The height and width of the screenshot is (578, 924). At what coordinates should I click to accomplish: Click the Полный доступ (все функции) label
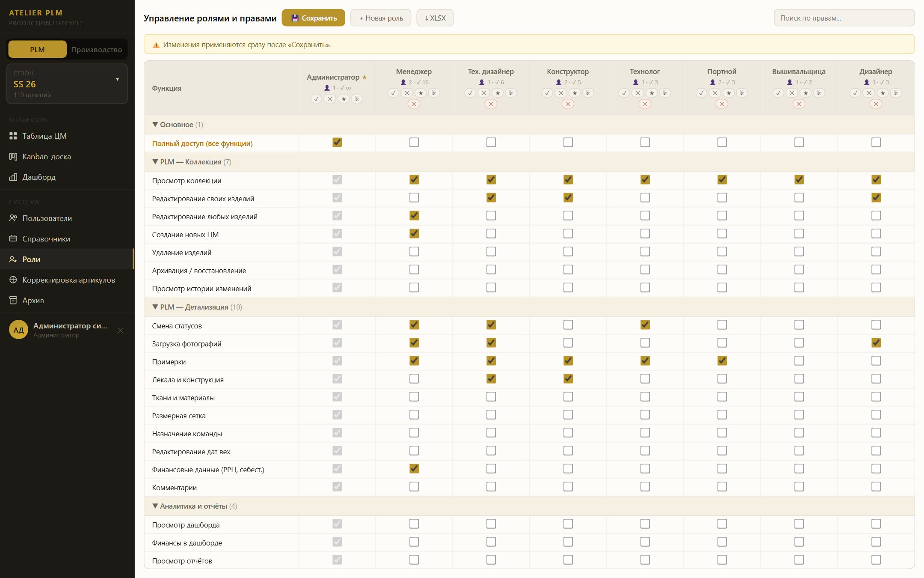(x=202, y=143)
